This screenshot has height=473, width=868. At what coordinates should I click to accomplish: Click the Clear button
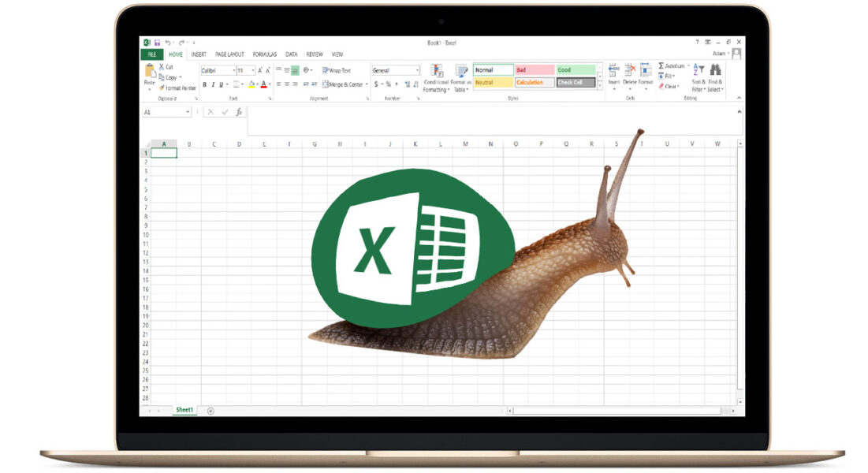669,87
